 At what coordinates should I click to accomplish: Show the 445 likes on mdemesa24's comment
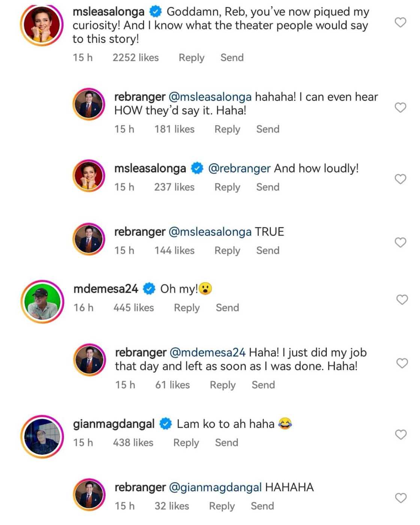pos(133,308)
